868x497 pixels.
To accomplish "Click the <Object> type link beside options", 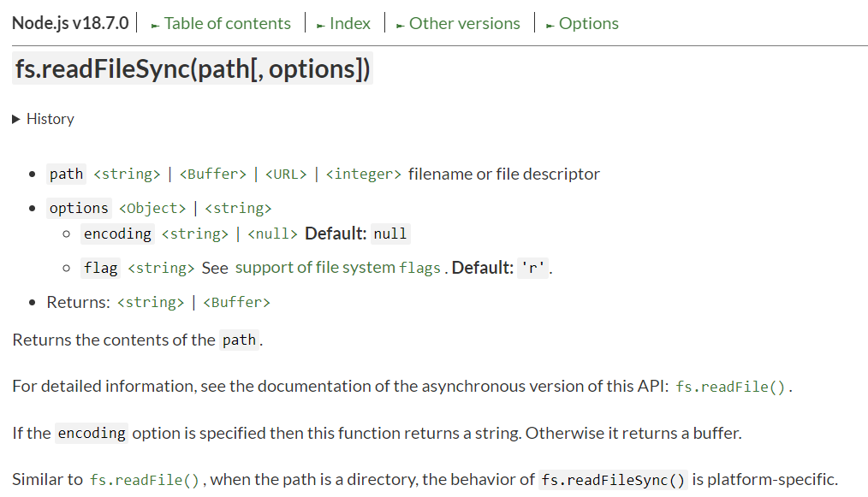I will (152, 209).
